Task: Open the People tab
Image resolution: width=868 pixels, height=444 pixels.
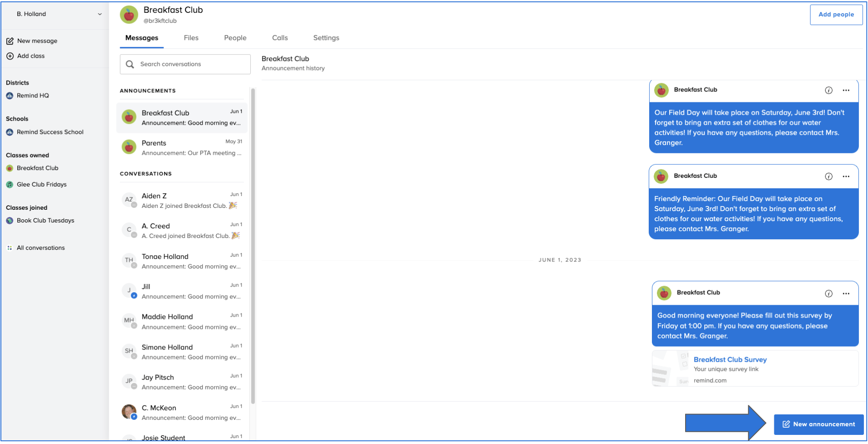Action: pos(235,38)
